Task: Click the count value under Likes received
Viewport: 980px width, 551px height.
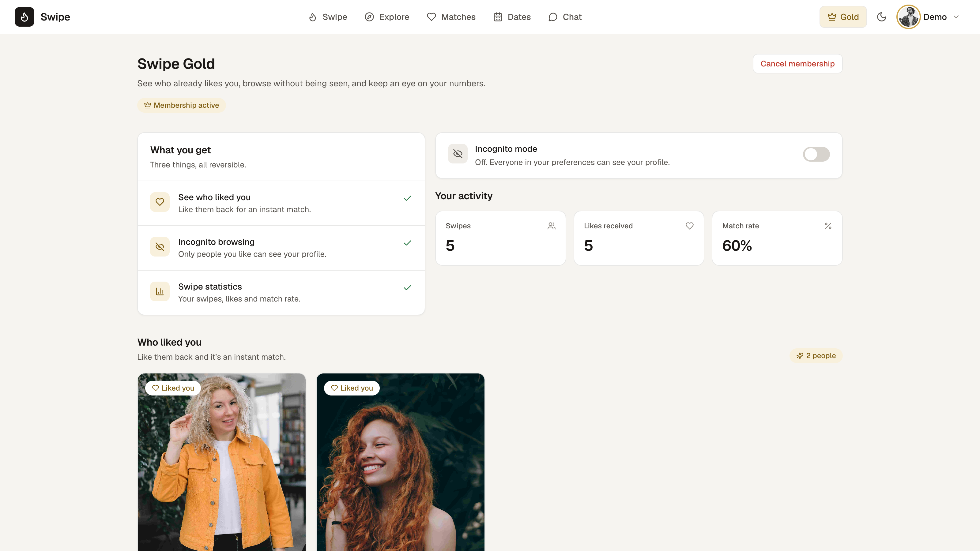Action: click(x=589, y=246)
